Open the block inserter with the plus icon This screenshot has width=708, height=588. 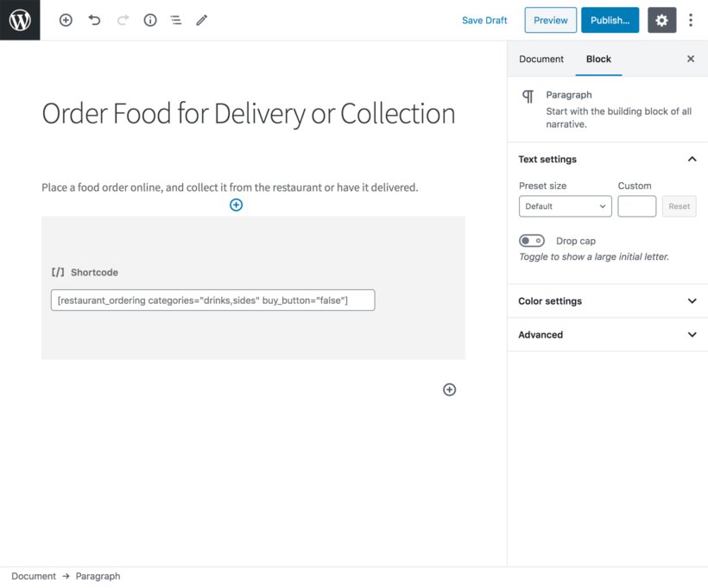[65, 20]
